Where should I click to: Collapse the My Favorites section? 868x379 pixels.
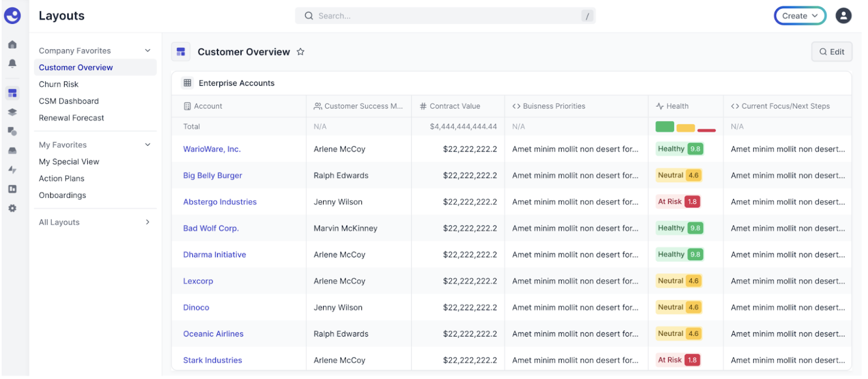coord(147,145)
